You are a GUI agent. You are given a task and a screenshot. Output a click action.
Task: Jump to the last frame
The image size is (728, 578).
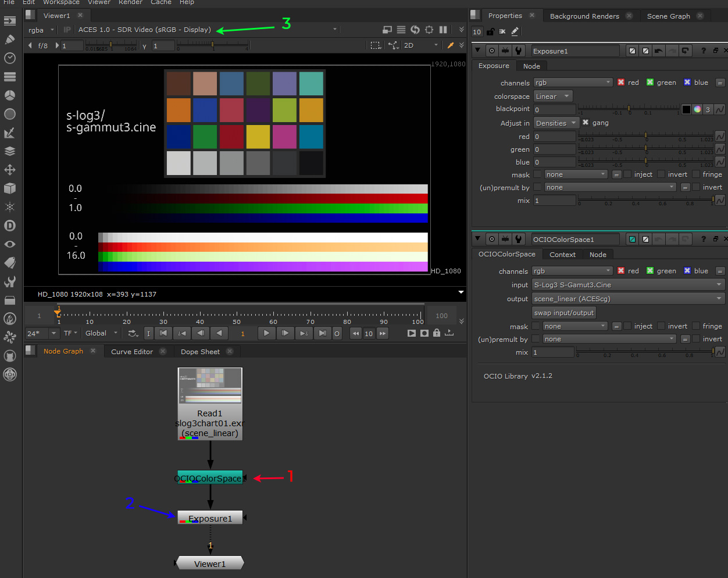322,333
